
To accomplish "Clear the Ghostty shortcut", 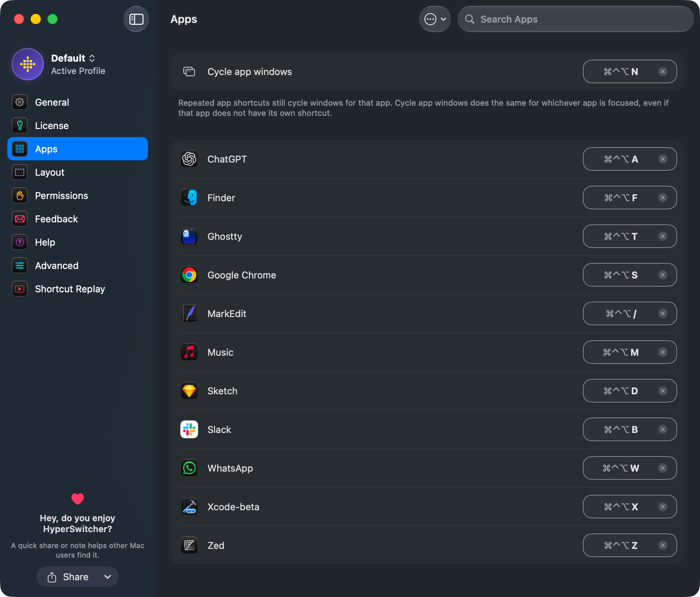I will coord(663,236).
